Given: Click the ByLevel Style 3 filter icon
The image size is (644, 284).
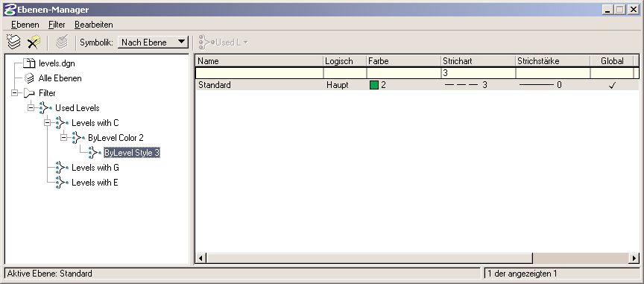Looking at the screenshot, I should click(x=95, y=153).
